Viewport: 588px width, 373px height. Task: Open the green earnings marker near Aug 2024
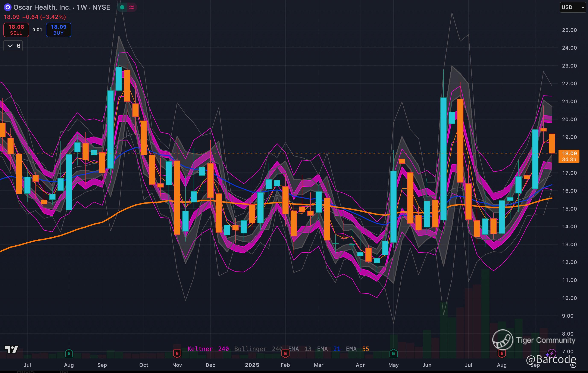click(69, 353)
